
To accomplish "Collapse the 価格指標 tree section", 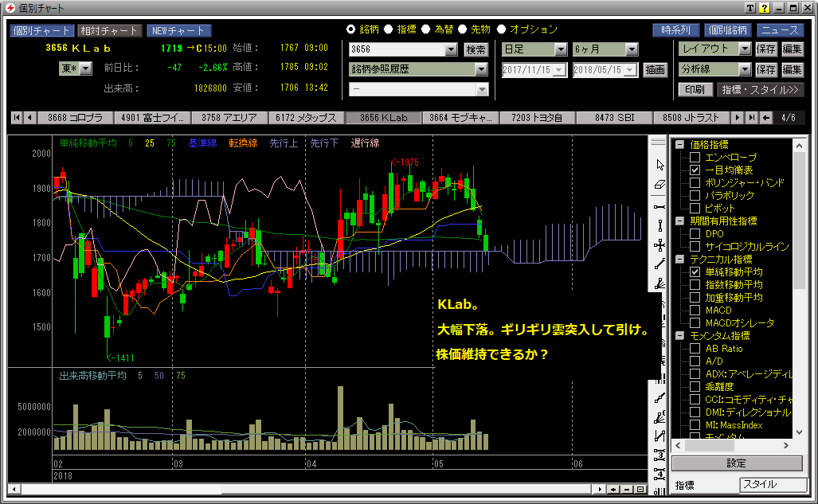I will pos(679,145).
